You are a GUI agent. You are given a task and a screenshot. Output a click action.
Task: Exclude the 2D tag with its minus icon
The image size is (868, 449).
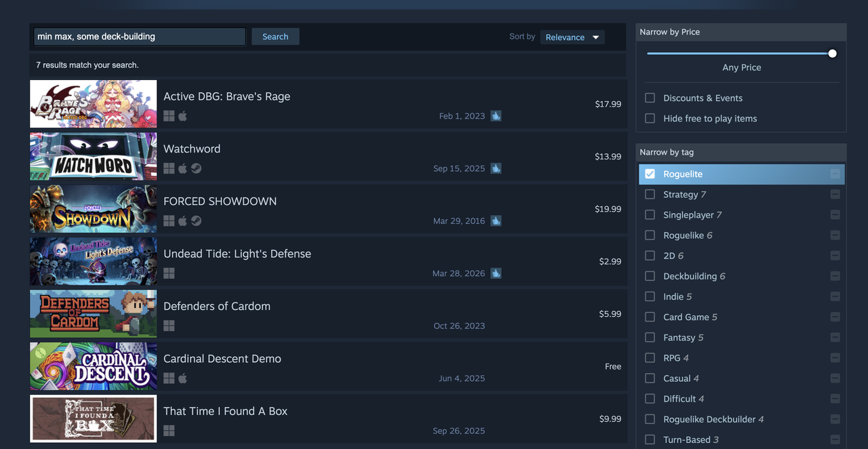coord(835,256)
